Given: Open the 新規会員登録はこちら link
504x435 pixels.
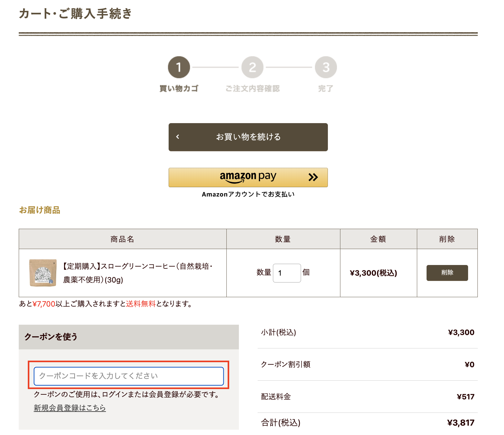Looking at the screenshot, I should (70, 408).
